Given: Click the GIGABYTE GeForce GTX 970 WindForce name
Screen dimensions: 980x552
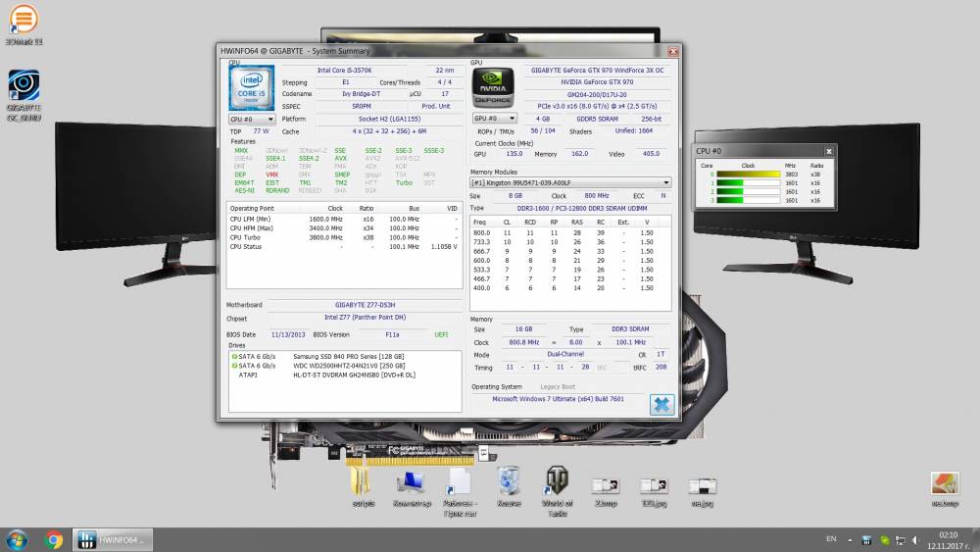Looking at the screenshot, I should (x=597, y=70).
